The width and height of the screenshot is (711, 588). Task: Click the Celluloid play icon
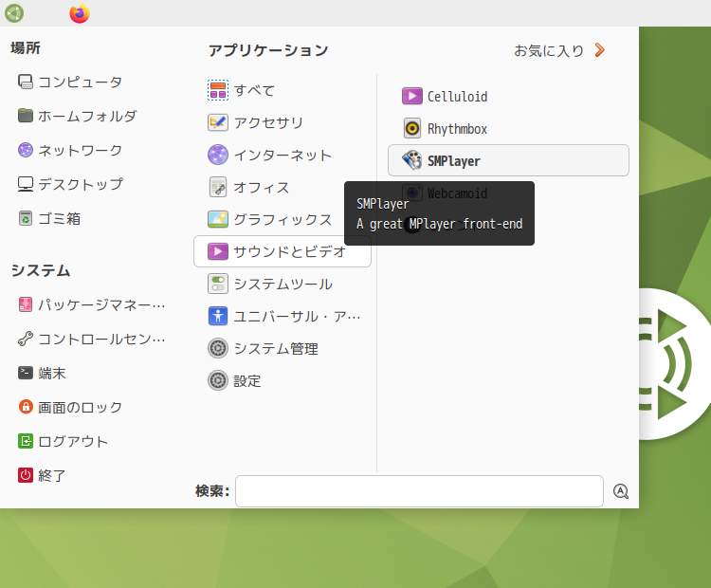click(411, 96)
